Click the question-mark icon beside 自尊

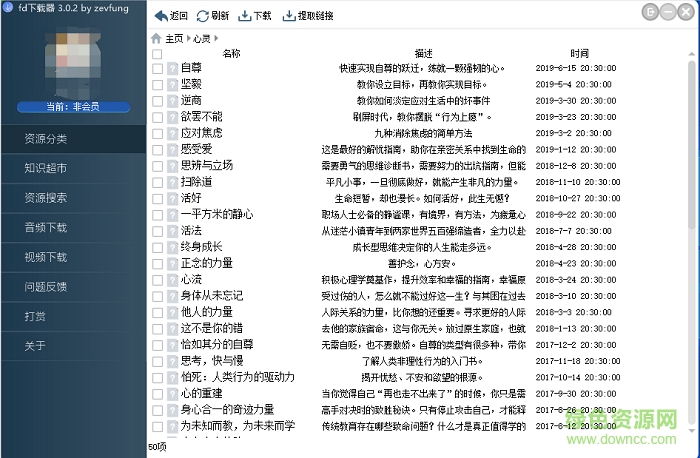tap(172, 69)
